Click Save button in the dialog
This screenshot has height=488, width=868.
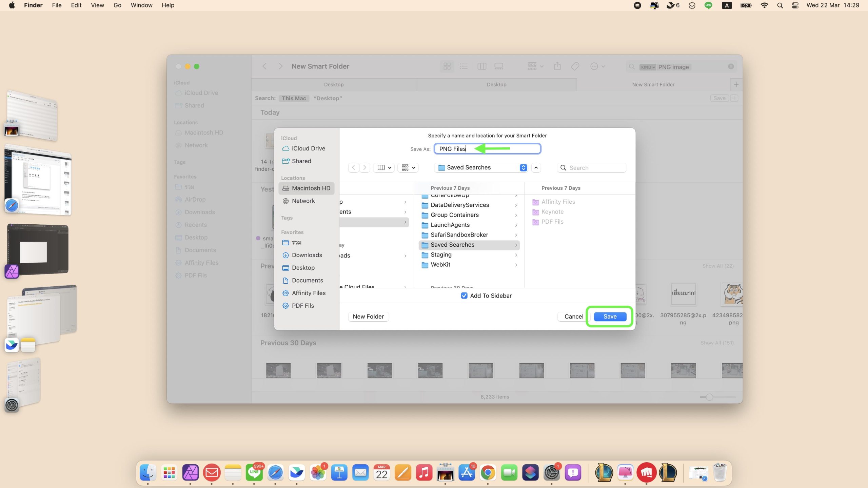click(610, 316)
